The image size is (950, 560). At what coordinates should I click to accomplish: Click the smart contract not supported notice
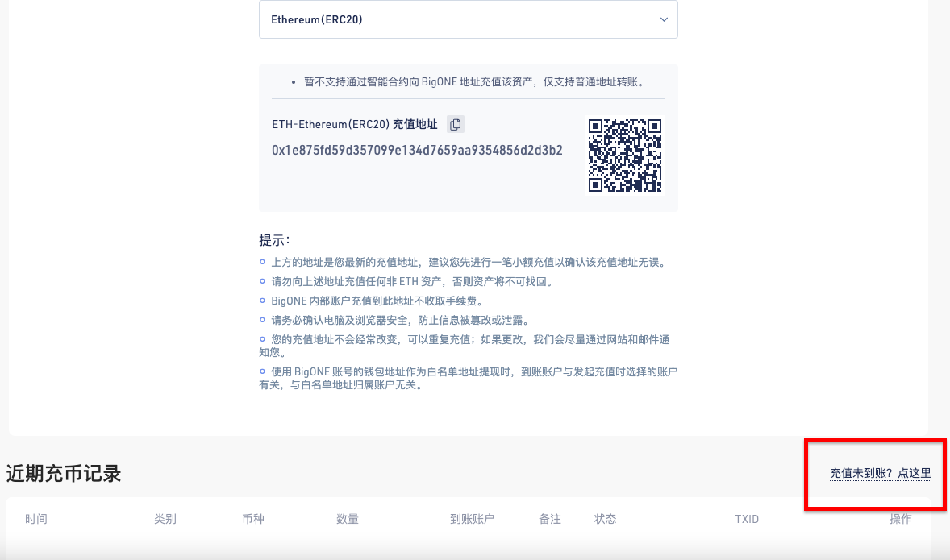(473, 81)
